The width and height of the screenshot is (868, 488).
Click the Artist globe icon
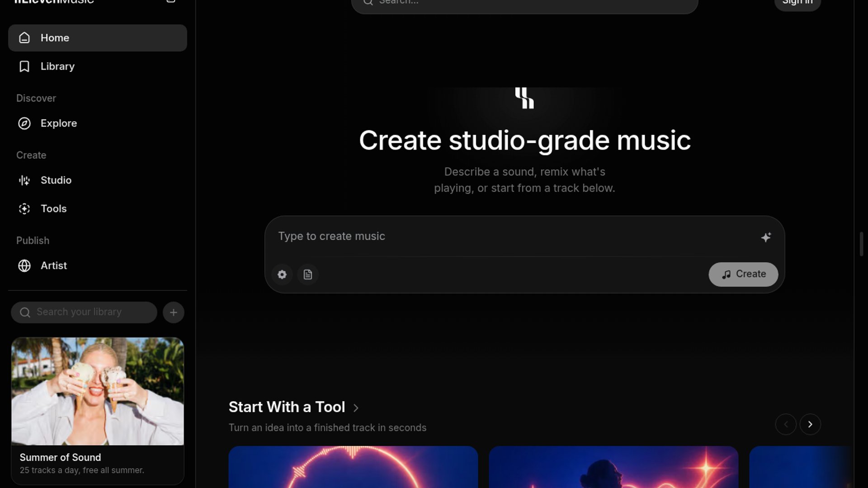pos(24,266)
